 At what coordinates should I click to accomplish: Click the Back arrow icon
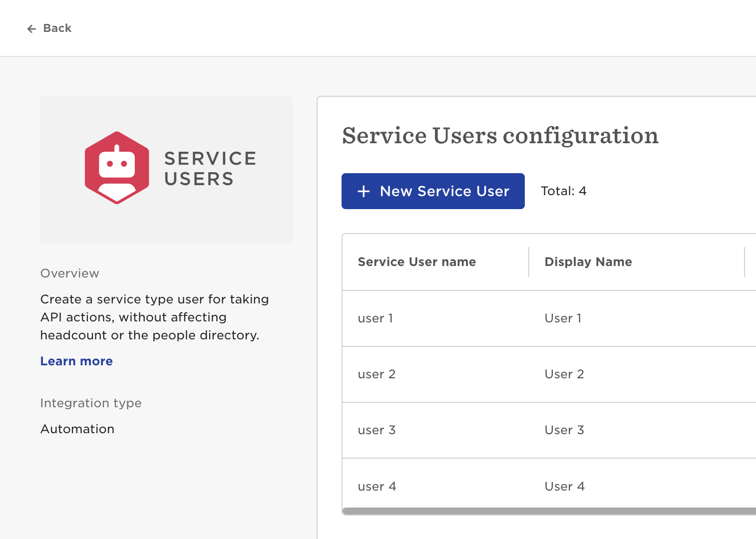[x=31, y=29]
